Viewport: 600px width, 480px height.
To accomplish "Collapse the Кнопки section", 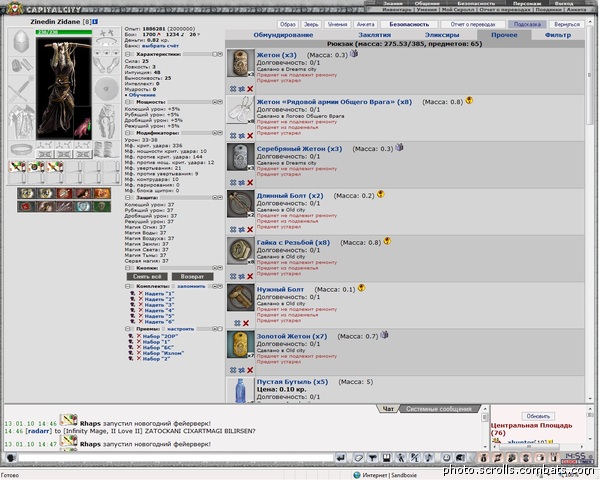I will (x=128, y=268).
